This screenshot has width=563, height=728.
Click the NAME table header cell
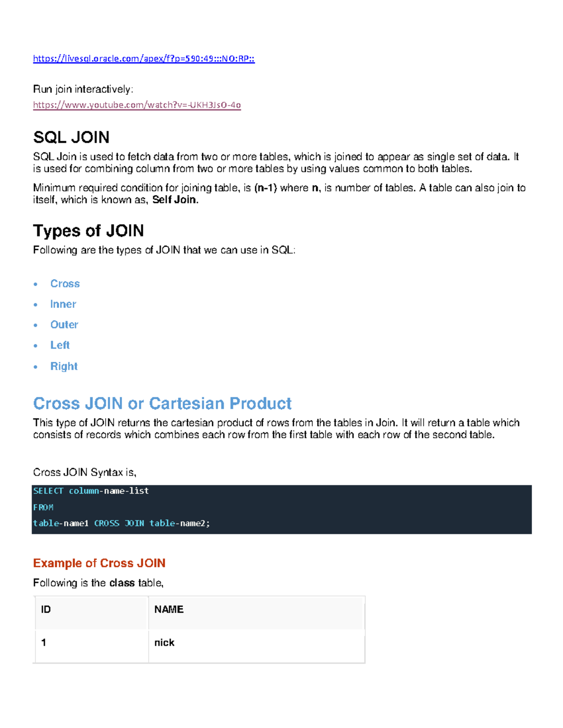coord(169,609)
